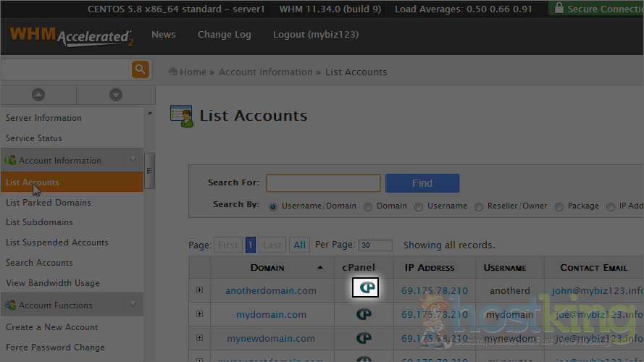Click the home icon in breadcrumb
644x362 pixels.
(173, 72)
